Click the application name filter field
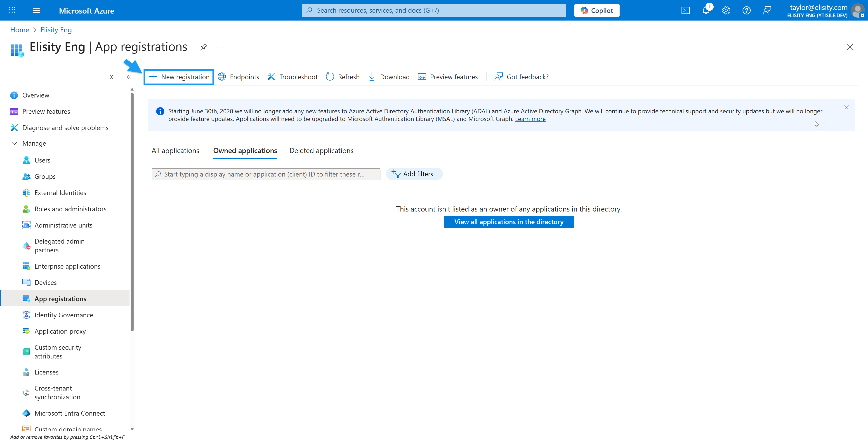 pyautogui.click(x=266, y=174)
